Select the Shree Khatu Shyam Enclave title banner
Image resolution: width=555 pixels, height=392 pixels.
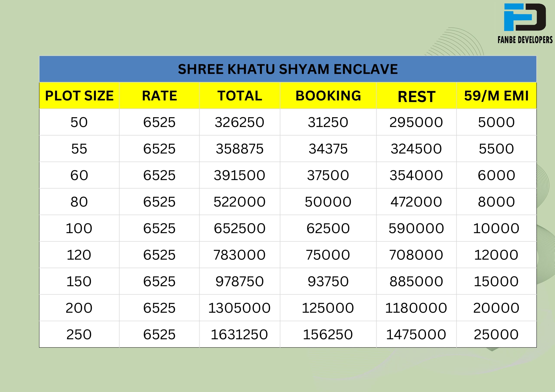[288, 69]
